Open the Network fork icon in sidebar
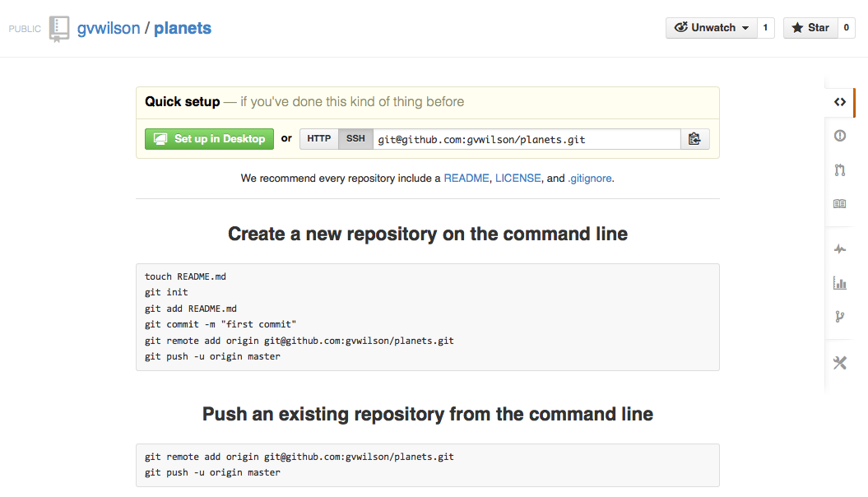The width and height of the screenshot is (868, 497). click(840, 317)
